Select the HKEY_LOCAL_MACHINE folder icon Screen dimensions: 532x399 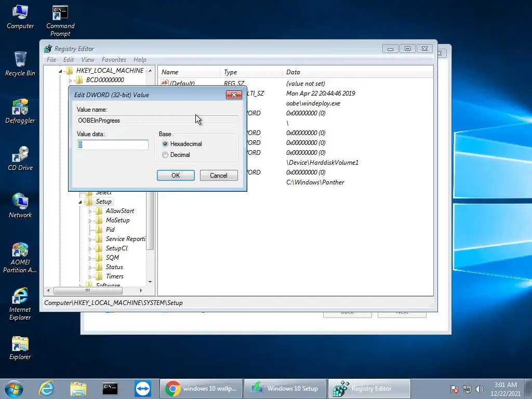click(x=70, y=71)
